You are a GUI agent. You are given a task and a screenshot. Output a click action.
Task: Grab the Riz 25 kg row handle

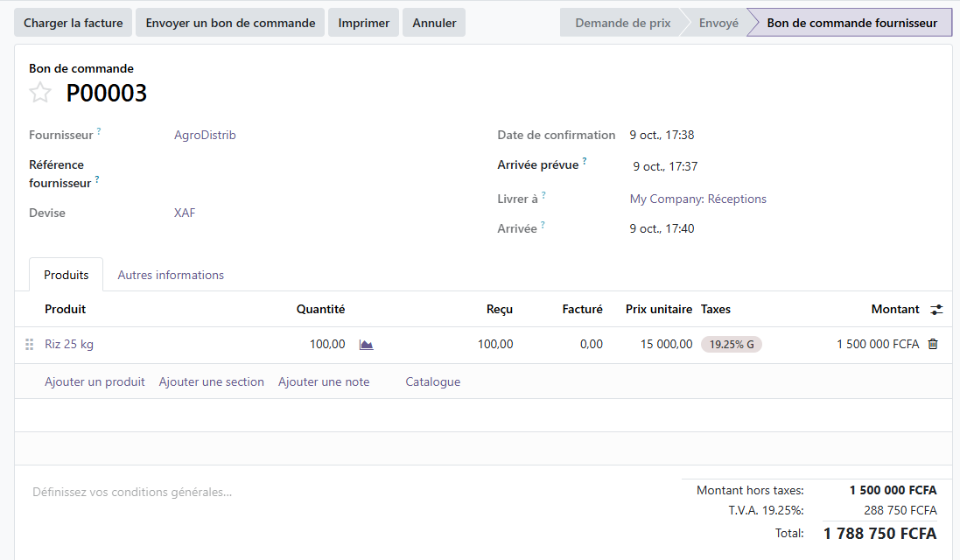click(x=29, y=345)
